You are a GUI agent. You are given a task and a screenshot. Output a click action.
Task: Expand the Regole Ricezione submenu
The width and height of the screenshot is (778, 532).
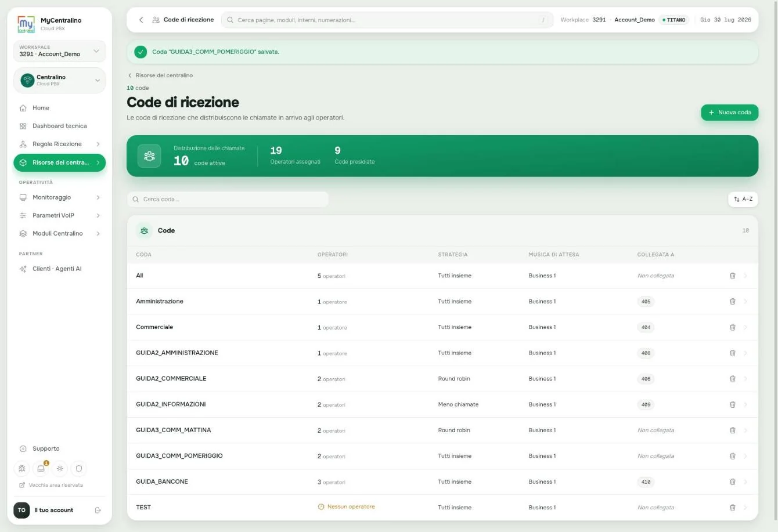tap(98, 144)
